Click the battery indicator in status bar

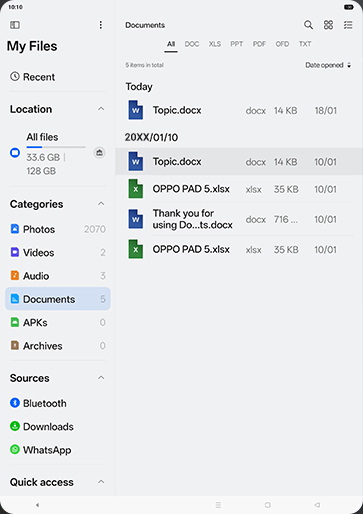(349, 7)
